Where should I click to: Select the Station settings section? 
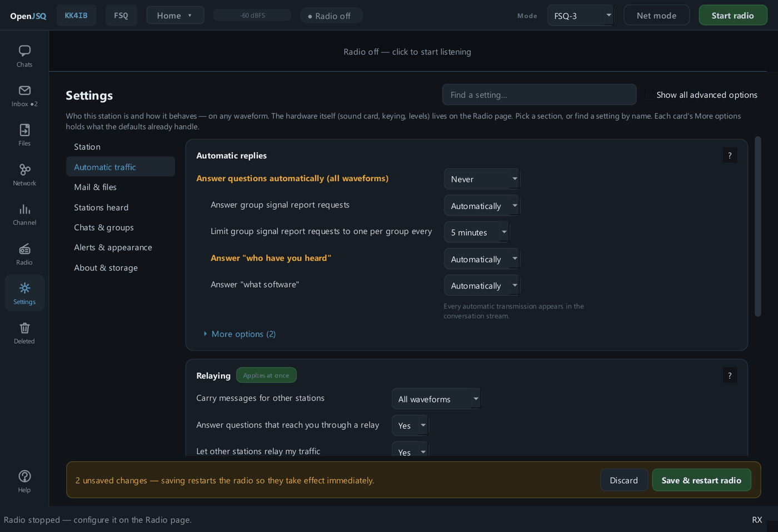(x=121, y=147)
